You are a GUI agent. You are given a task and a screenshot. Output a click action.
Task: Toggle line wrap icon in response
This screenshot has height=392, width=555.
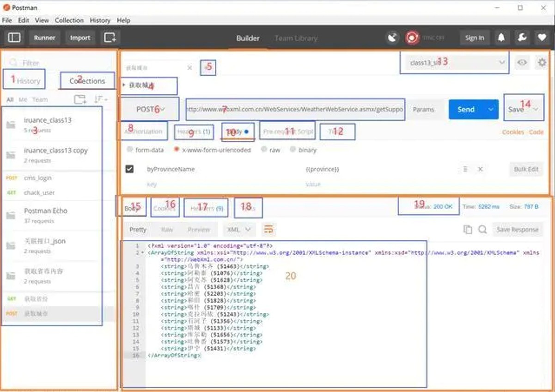pyautogui.click(x=268, y=229)
